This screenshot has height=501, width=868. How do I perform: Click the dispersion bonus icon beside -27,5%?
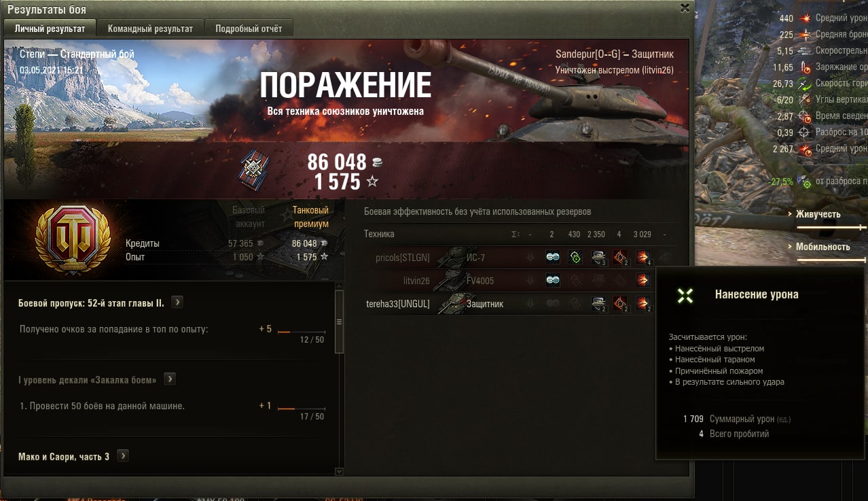click(806, 182)
